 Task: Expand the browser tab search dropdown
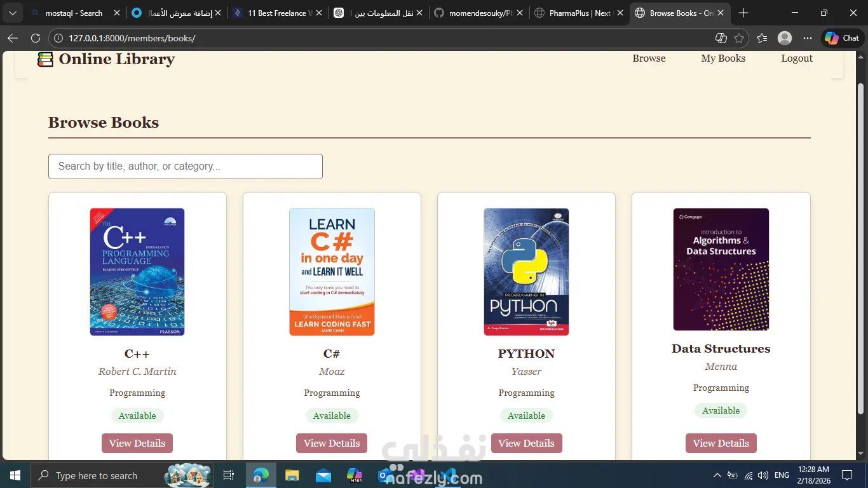[13, 13]
